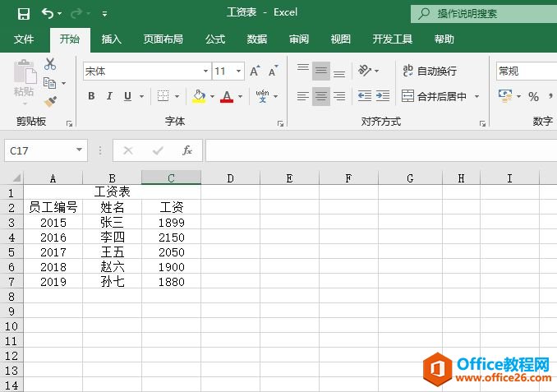Click the Align Left icon
This screenshot has width=557, height=392.
pyautogui.click(x=302, y=96)
